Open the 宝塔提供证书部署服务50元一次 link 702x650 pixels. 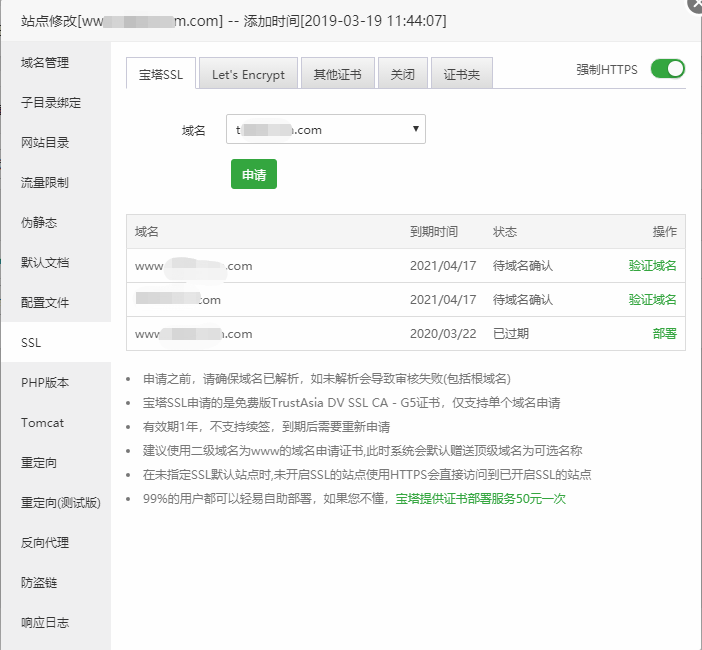[x=480, y=499]
